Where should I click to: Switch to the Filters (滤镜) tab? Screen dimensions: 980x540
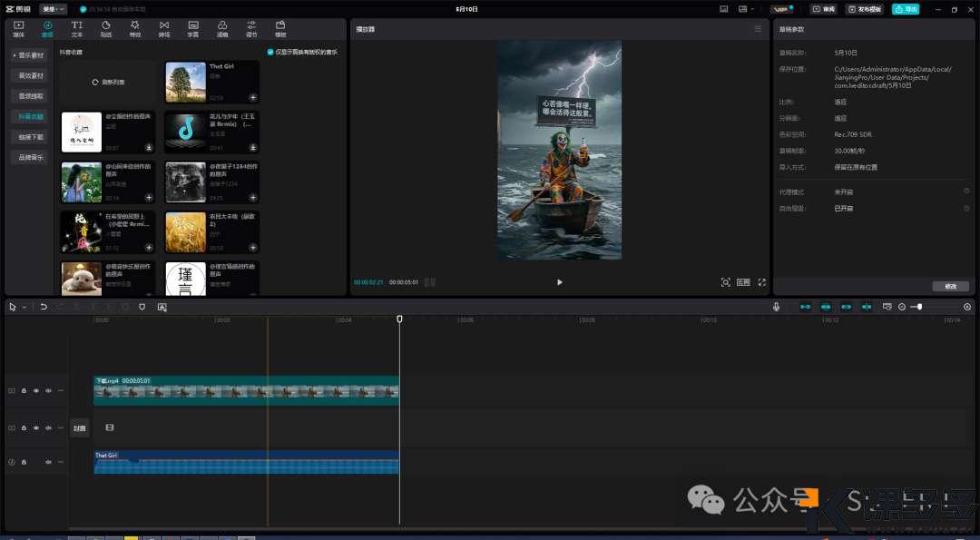222,29
